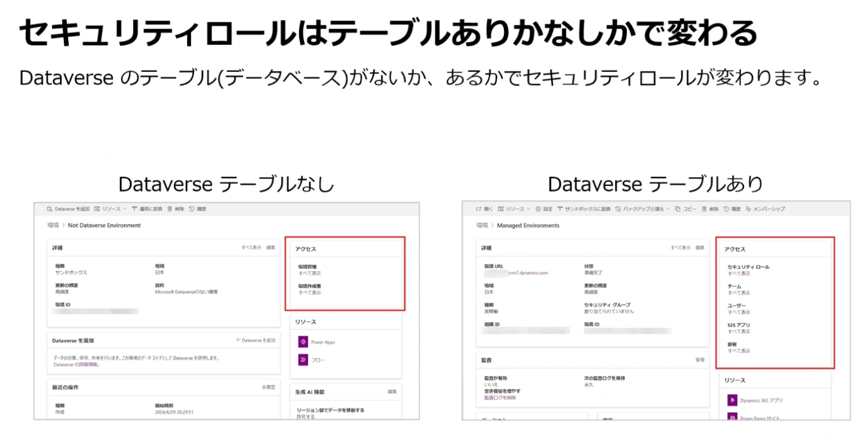
Task: Click 割り当てられていません security group value
Action: [609, 311]
